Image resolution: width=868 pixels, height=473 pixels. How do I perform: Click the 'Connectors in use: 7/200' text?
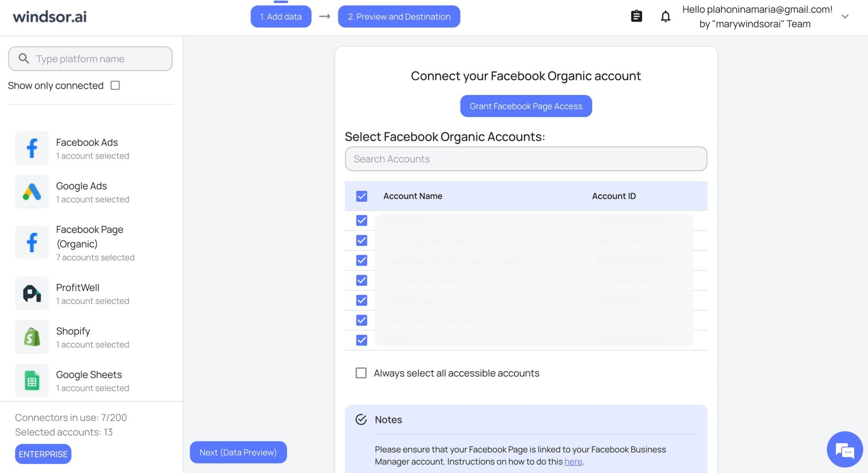tap(71, 417)
